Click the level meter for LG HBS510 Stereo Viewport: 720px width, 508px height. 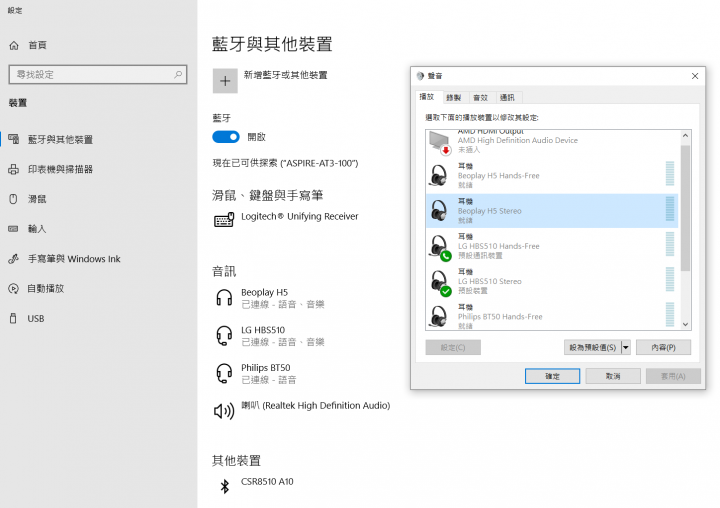tap(670, 279)
